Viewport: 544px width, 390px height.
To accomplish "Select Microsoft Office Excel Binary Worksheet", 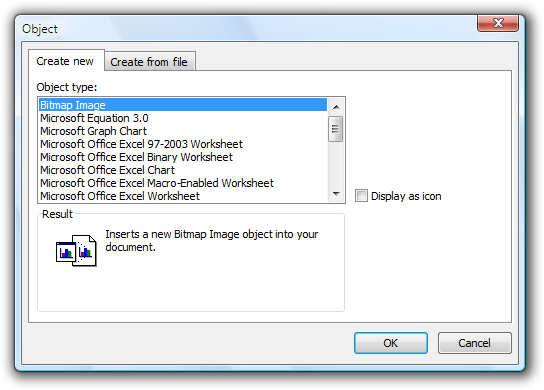I will pos(183,157).
